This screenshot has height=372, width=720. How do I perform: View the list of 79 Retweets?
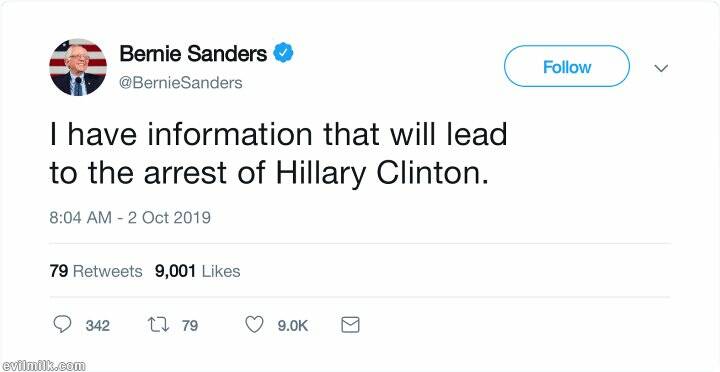coord(96,271)
